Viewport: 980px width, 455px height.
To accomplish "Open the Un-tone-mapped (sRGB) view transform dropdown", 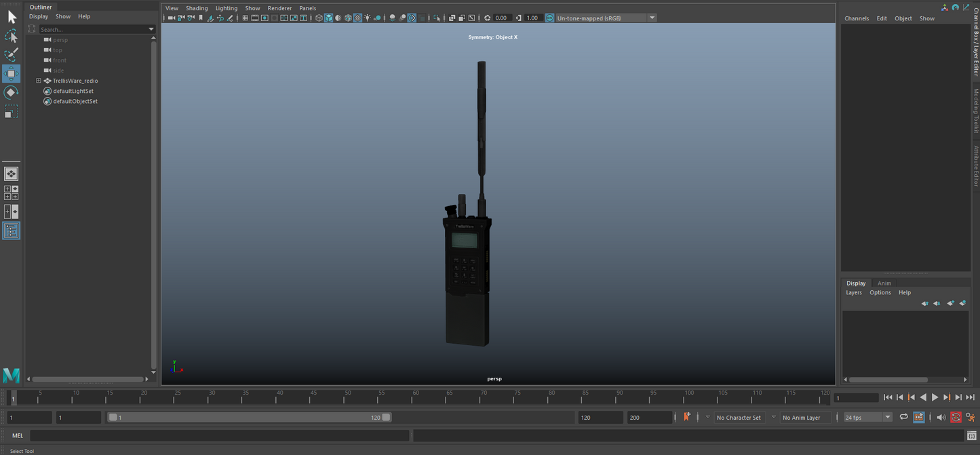I will (652, 18).
